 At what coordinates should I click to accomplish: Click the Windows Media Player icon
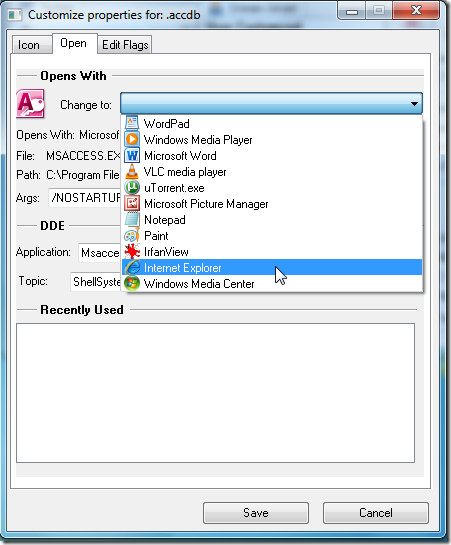[132, 139]
